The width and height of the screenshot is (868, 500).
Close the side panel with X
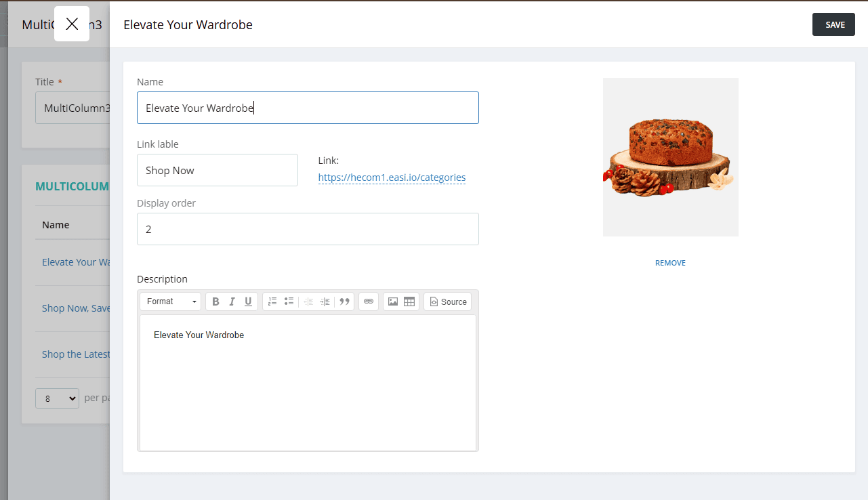click(x=72, y=24)
